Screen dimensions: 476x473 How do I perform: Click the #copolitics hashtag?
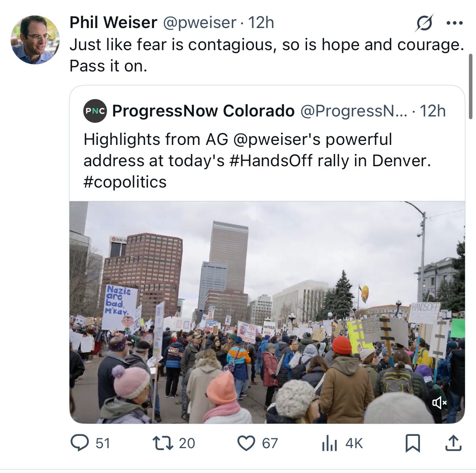click(125, 182)
